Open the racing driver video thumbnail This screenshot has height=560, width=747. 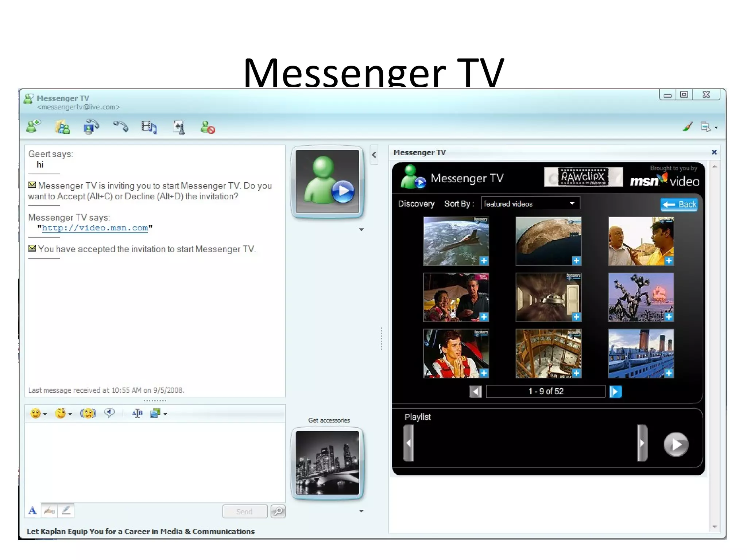pyautogui.click(x=456, y=354)
